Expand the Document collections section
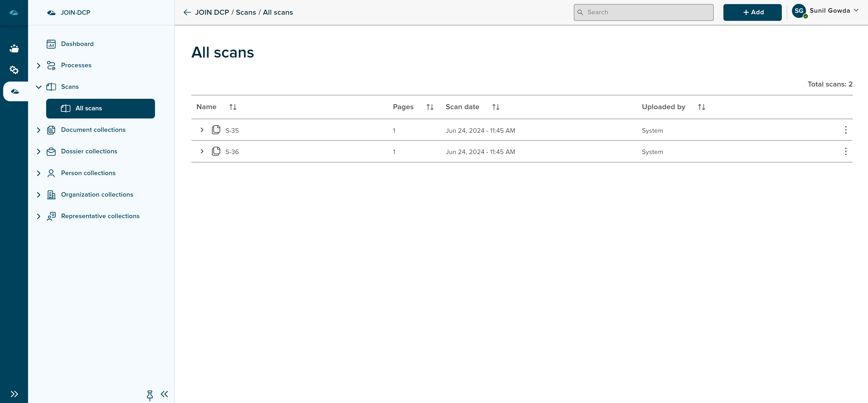868x403 pixels. click(38, 130)
